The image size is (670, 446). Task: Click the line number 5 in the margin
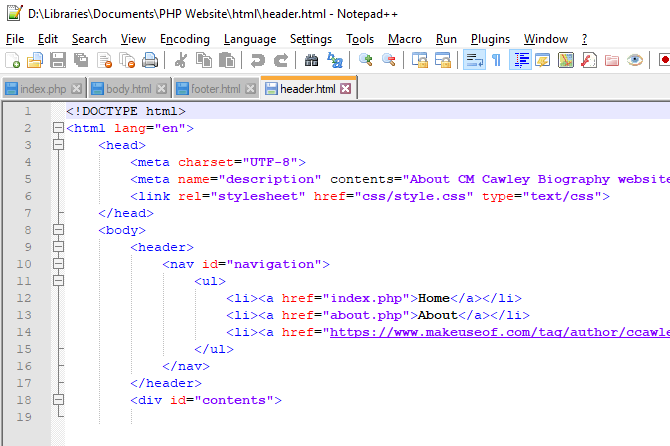pyautogui.click(x=28, y=179)
